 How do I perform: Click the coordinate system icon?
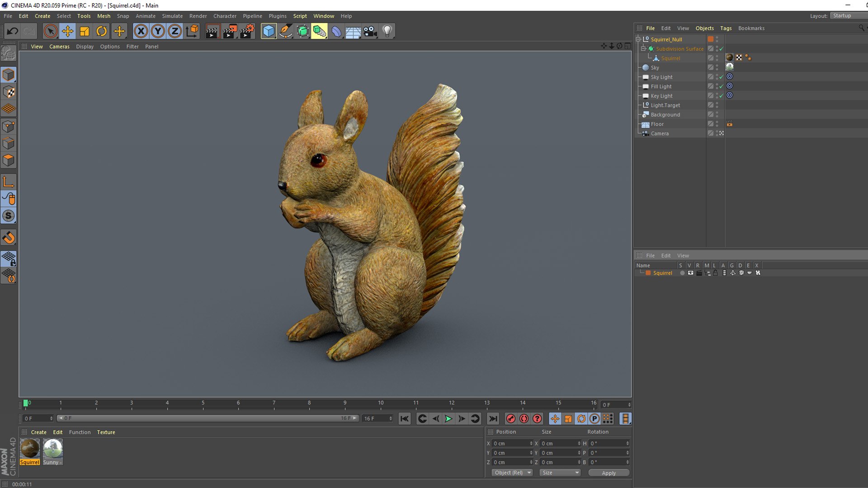point(192,31)
